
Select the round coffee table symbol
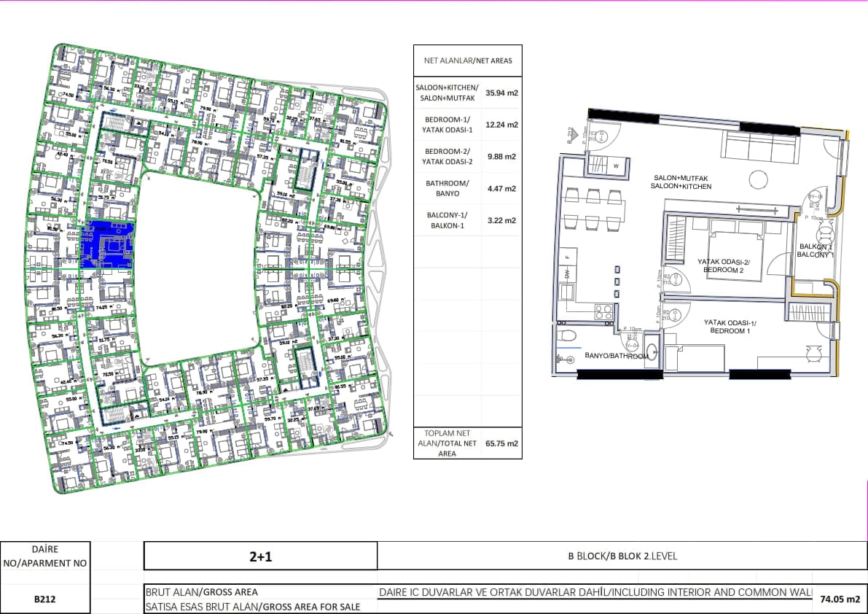click(x=758, y=179)
